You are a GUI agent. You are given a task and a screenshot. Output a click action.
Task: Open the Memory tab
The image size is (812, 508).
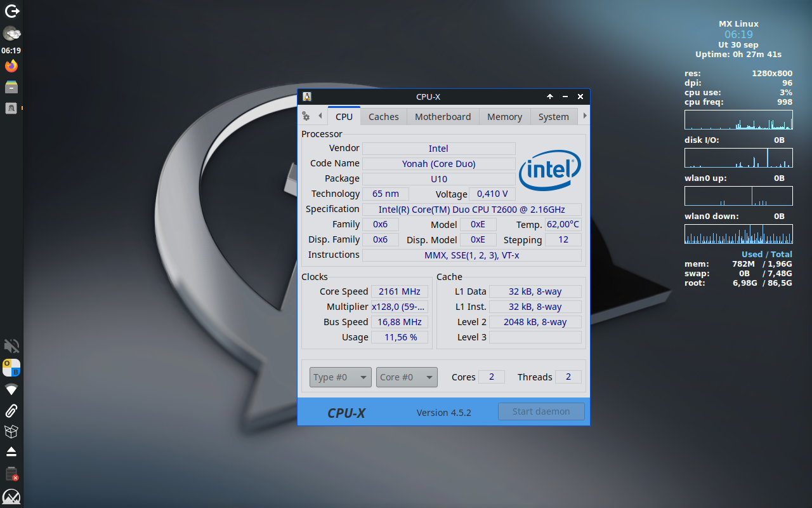point(505,116)
